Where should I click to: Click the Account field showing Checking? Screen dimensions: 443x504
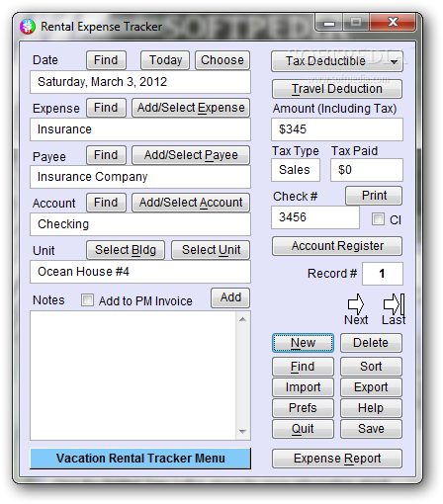[x=140, y=224]
